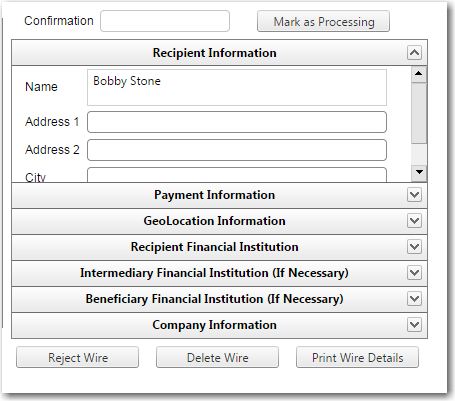
Task: Click Mark as Processing button
Action: click(x=323, y=21)
